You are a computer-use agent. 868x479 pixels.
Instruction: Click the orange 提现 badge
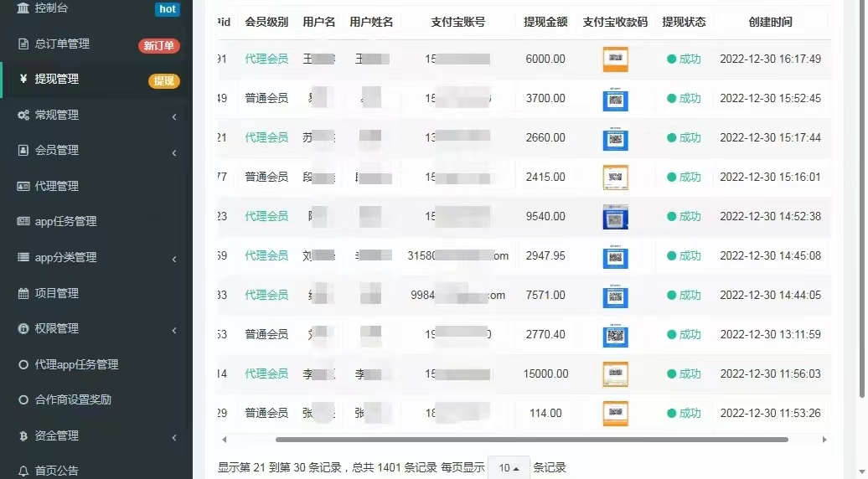pyautogui.click(x=164, y=81)
